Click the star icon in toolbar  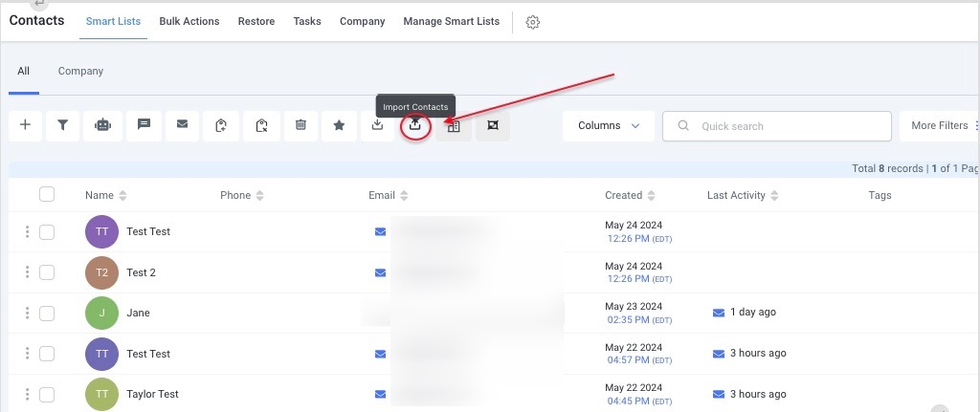(339, 125)
